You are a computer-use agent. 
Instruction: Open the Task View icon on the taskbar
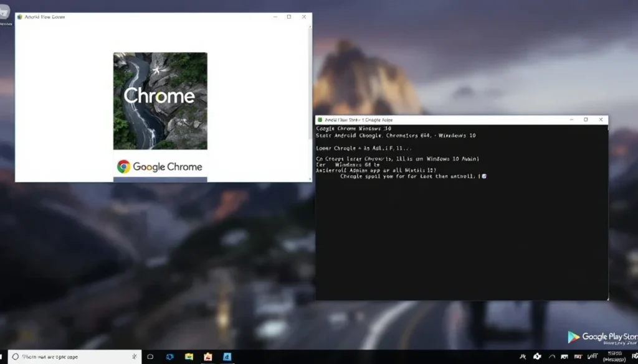click(x=150, y=357)
